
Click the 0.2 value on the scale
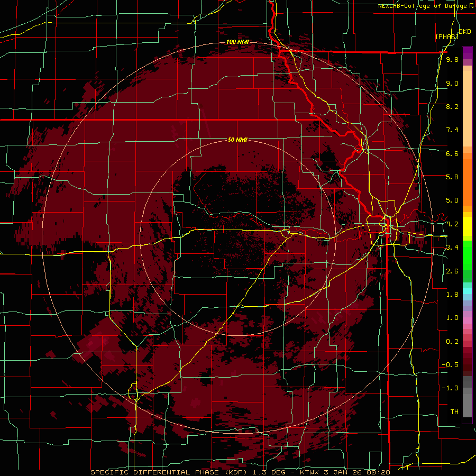(x=452, y=342)
